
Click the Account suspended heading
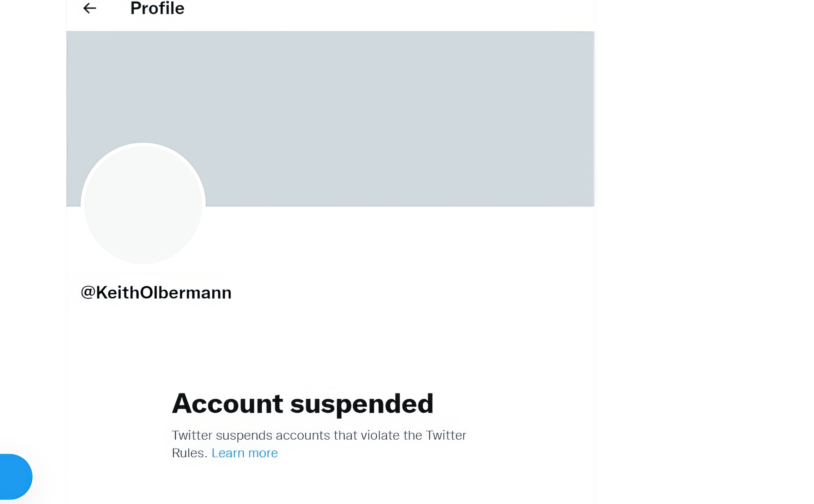click(303, 404)
